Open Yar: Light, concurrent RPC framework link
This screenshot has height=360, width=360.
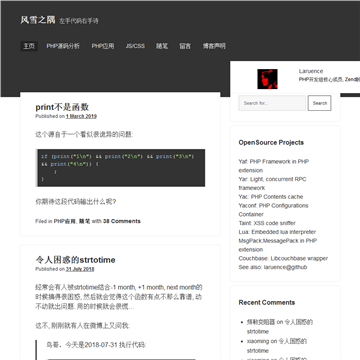click(x=272, y=183)
